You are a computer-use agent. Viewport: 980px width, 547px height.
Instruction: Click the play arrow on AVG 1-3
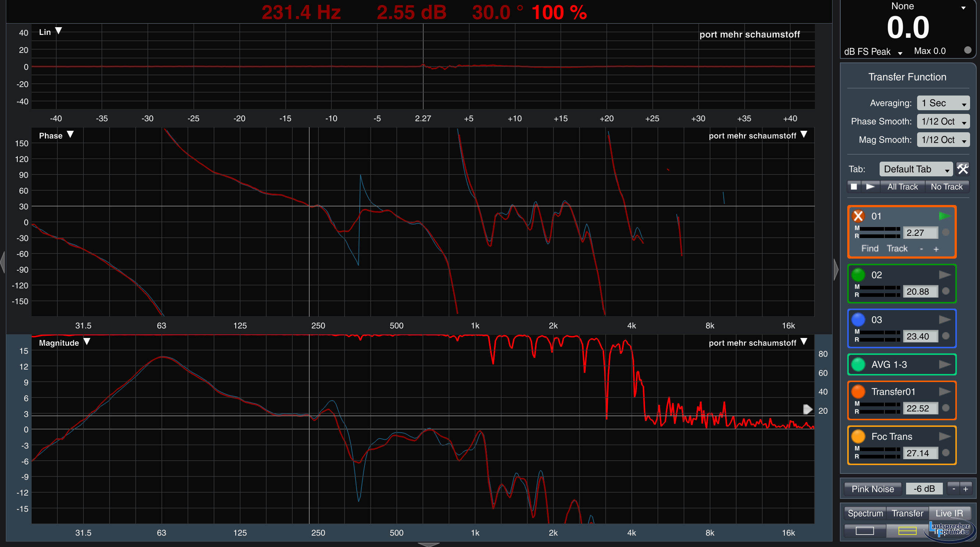pyautogui.click(x=945, y=364)
